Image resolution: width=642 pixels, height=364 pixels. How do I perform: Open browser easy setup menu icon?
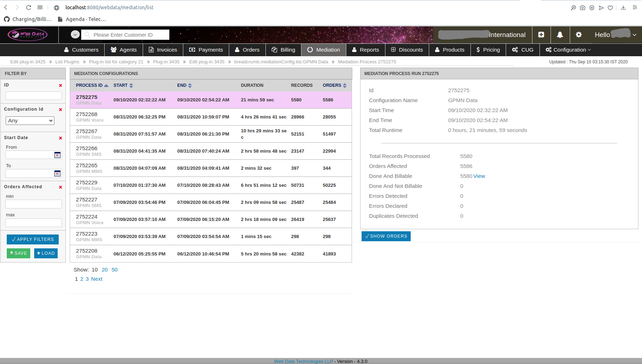click(635, 7)
